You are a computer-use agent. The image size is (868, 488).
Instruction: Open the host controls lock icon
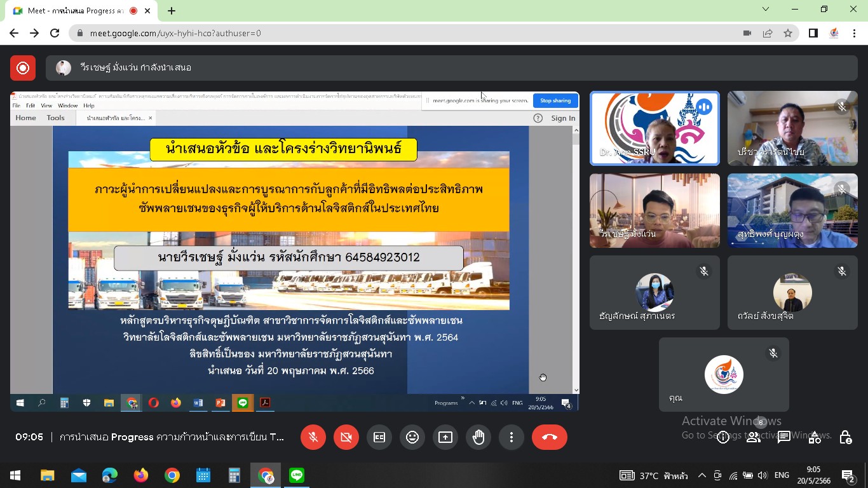tap(845, 437)
